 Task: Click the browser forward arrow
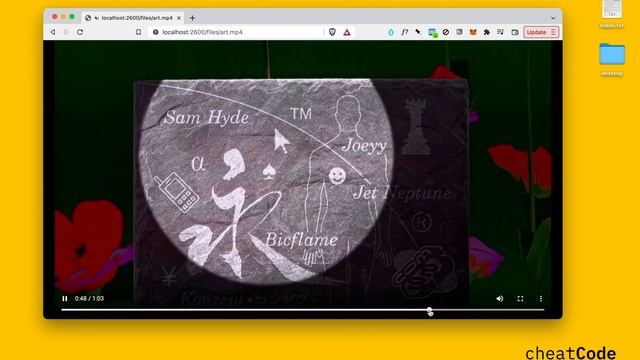click(x=66, y=32)
